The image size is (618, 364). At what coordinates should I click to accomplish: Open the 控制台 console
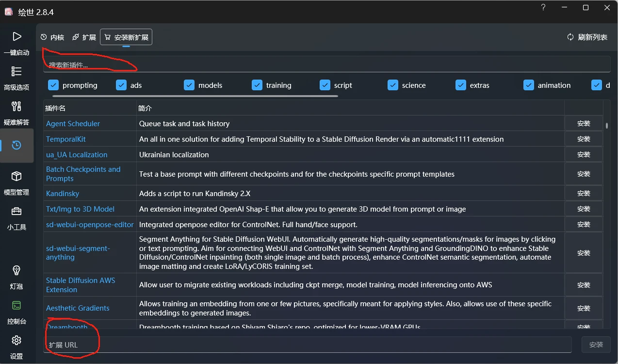tap(17, 312)
